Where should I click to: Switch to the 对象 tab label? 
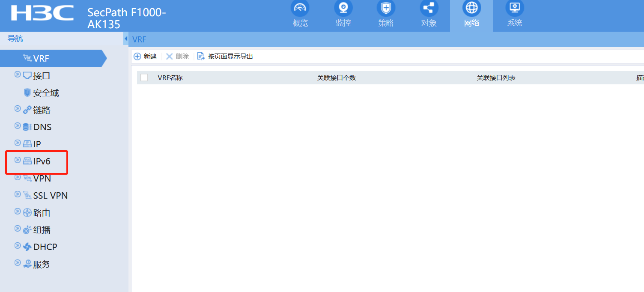[x=429, y=23]
